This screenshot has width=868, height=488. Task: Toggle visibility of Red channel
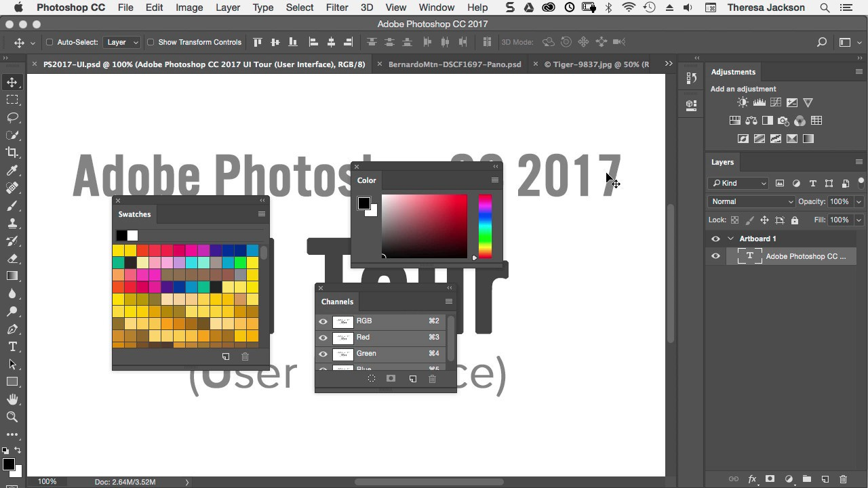323,338
